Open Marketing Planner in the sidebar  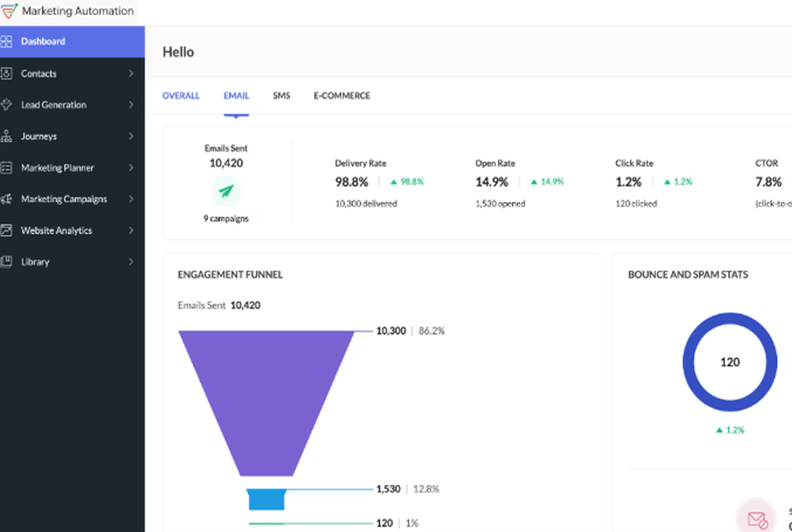(x=72, y=168)
